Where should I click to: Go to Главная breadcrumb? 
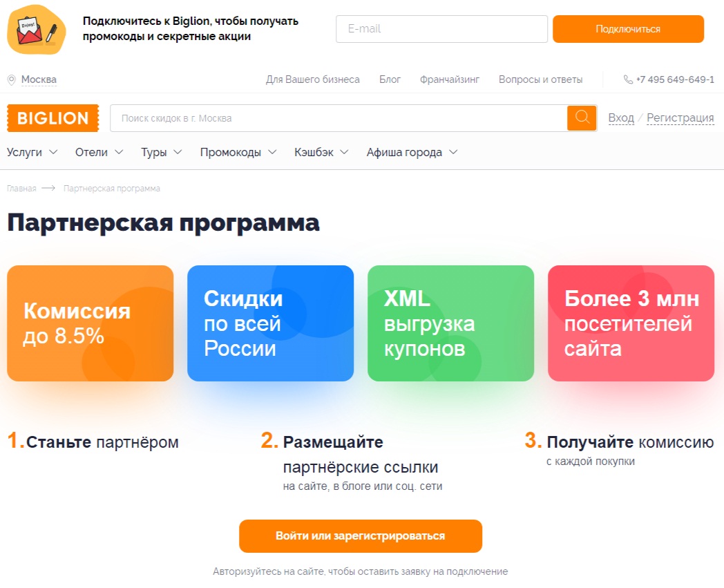[x=21, y=189]
